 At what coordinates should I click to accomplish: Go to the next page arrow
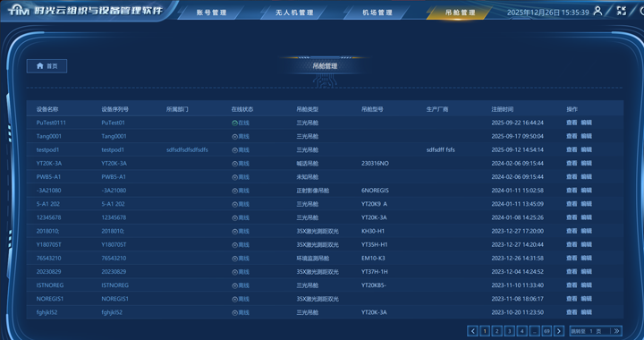point(559,331)
